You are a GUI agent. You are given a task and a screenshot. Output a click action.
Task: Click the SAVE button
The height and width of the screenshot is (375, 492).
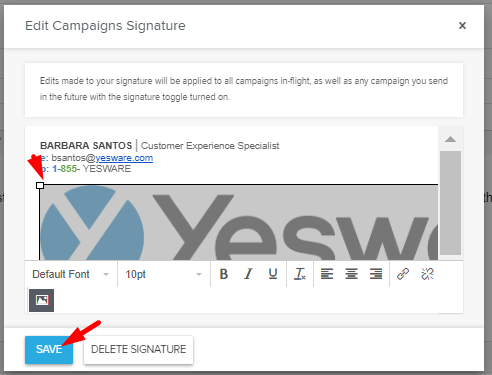tap(49, 349)
